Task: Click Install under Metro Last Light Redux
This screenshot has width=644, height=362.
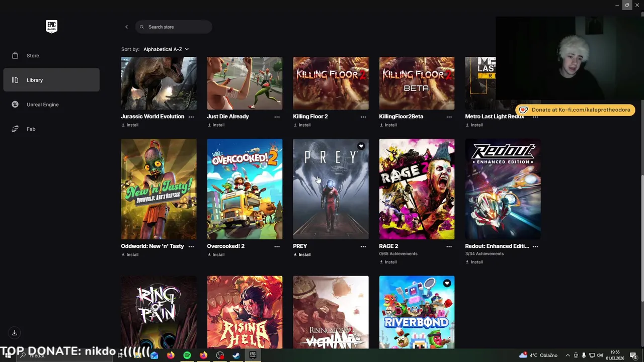Action: [x=474, y=125]
